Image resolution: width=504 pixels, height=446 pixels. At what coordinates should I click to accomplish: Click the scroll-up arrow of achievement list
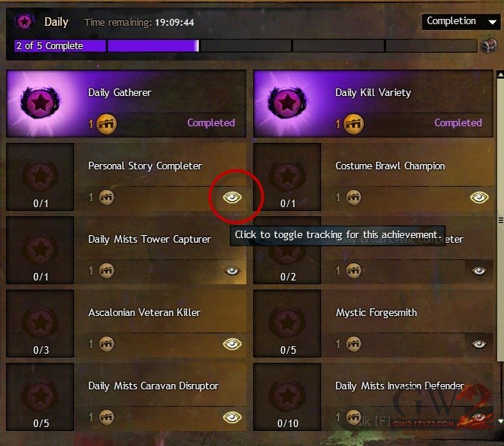pos(500,75)
